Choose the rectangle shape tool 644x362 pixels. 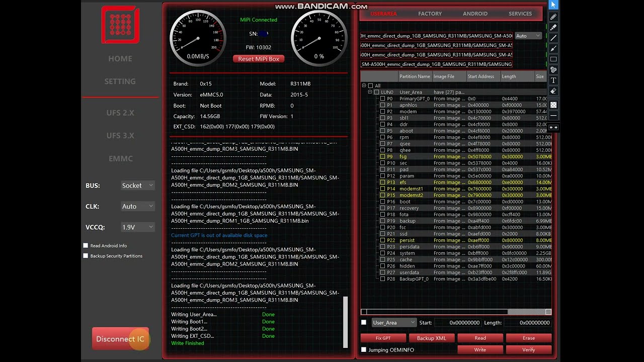pyautogui.click(x=553, y=59)
